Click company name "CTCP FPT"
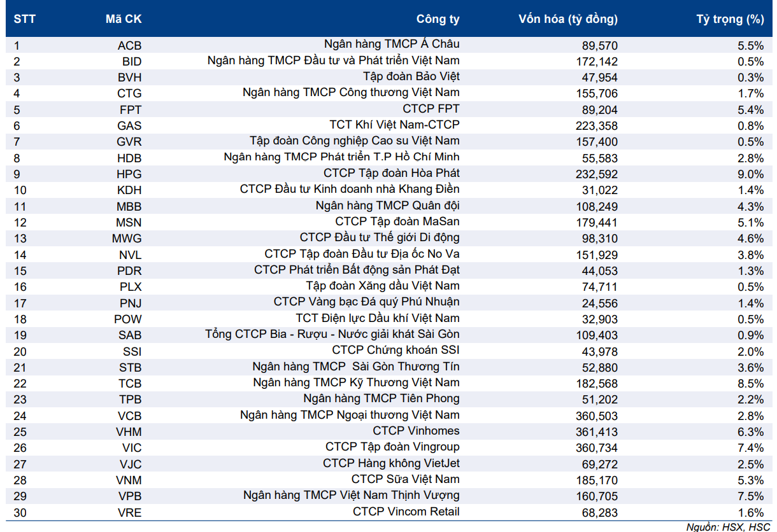The image size is (777, 532). tap(431, 109)
